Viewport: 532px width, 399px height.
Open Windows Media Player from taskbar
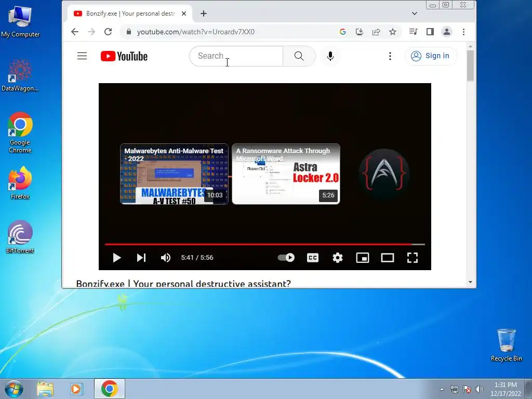(77, 389)
